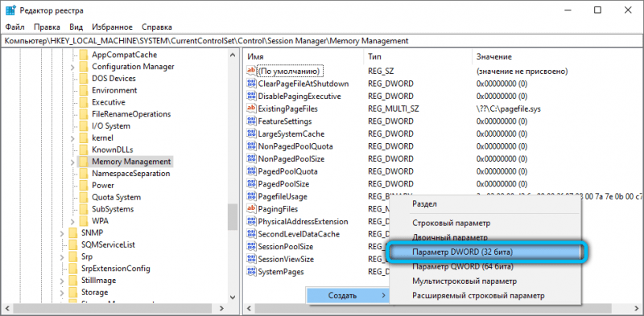The height and width of the screenshot is (316, 644).
Task: Click the \??\C:\pagefile.sys value text
Action: coord(510,109)
